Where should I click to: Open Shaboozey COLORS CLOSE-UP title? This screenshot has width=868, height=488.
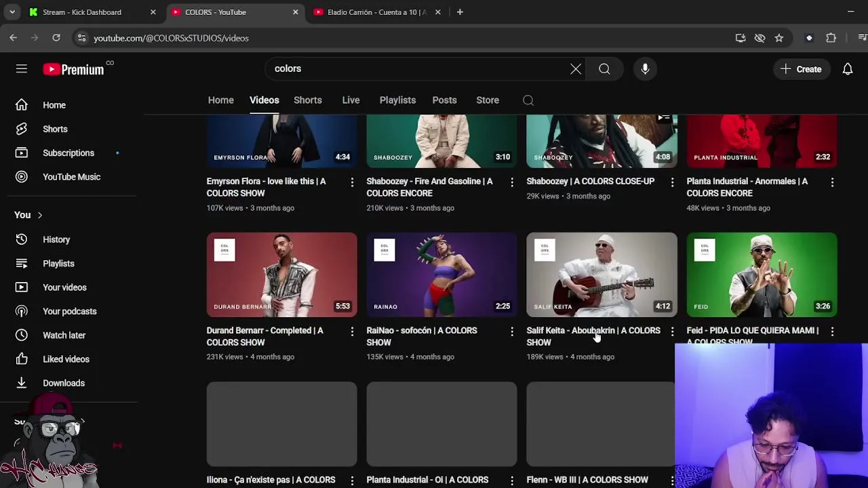[591, 182]
